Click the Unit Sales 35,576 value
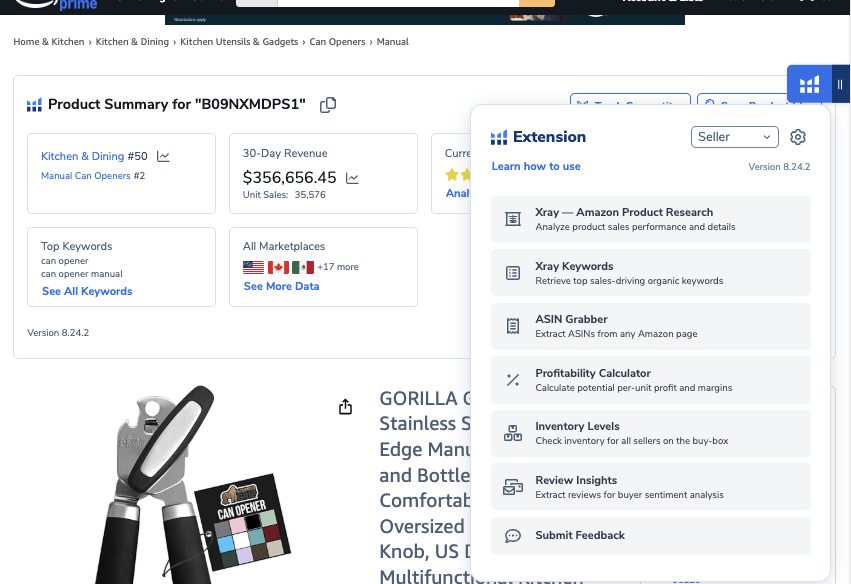 click(x=284, y=195)
